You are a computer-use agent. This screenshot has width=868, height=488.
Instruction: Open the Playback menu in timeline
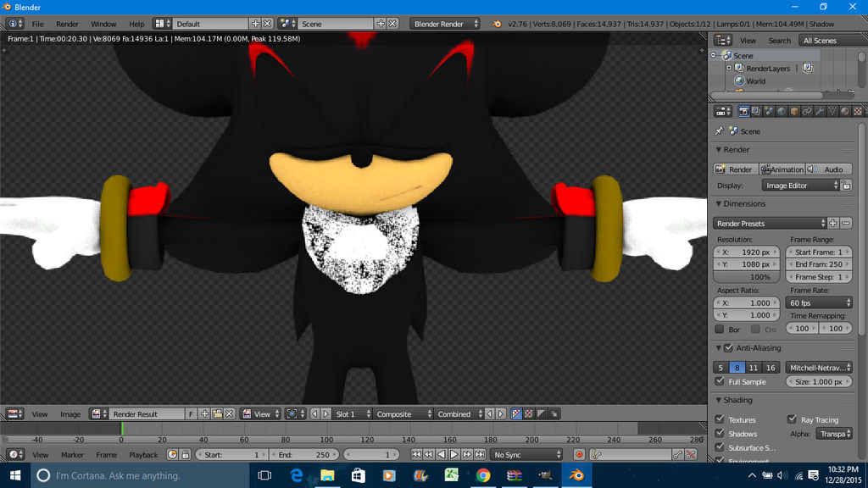tap(143, 455)
